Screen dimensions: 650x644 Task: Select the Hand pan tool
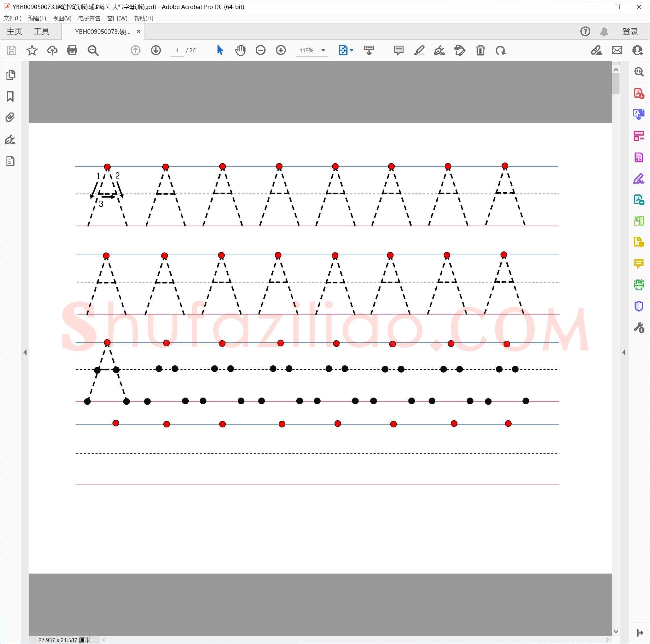pos(240,51)
